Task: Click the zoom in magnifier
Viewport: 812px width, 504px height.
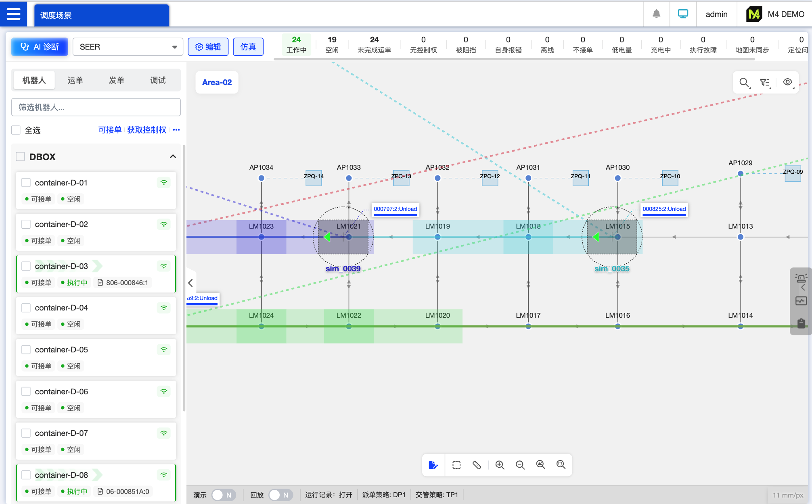Action: click(x=500, y=465)
